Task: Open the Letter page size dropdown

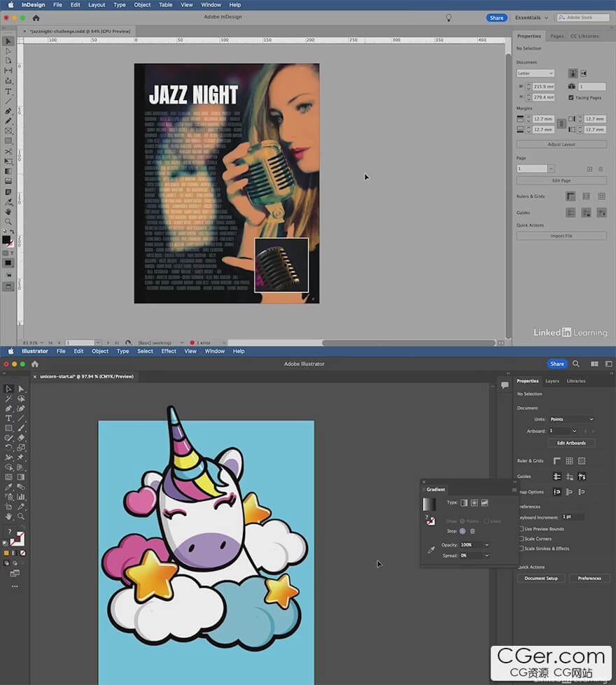Action: pos(535,73)
